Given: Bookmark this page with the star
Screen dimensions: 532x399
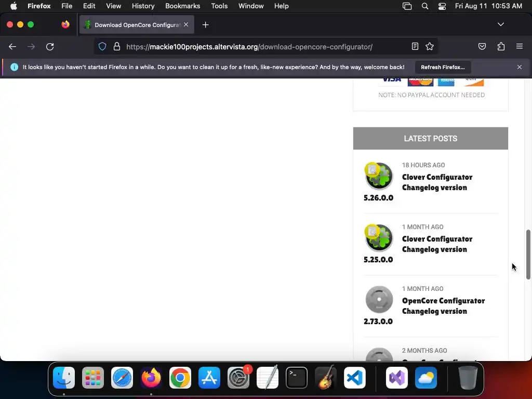Looking at the screenshot, I should tap(430, 46).
